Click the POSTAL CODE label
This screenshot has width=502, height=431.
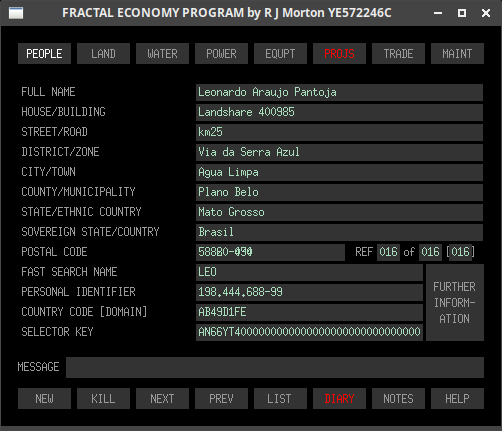coord(54,252)
